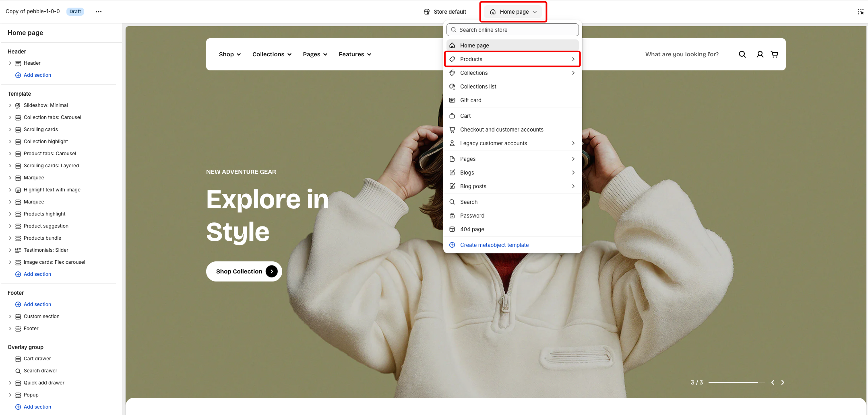Click the search magnifier icon in store header
This screenshot has width=868, height=415.
(742, 54)
